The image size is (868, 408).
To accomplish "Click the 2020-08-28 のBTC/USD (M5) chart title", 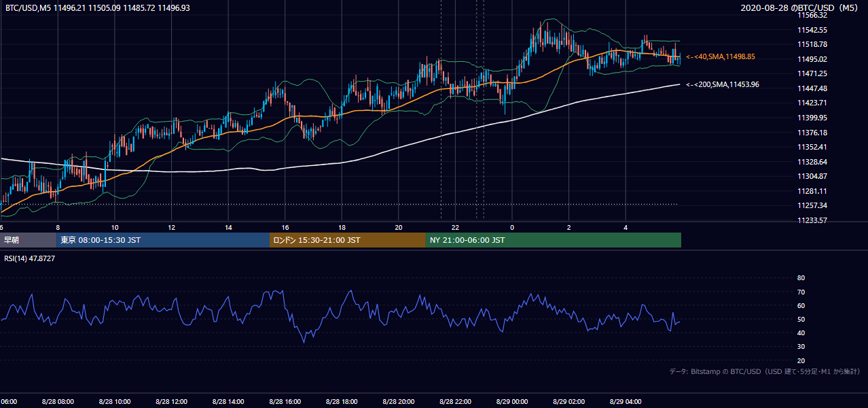I will pos(799,7).
